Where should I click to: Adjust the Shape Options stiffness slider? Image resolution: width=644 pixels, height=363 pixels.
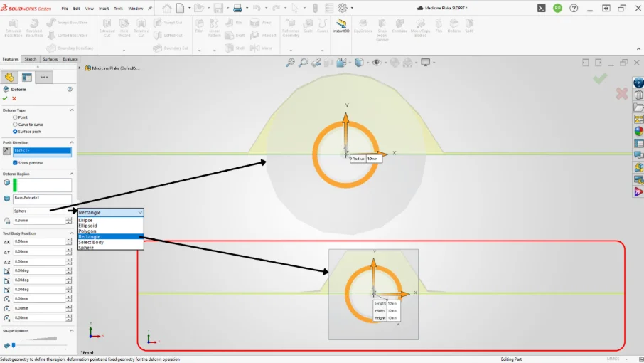coord(14,346)
